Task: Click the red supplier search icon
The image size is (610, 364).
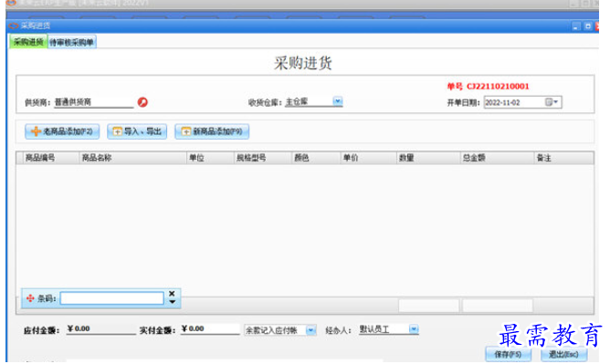Action: [x=142, y=102]
